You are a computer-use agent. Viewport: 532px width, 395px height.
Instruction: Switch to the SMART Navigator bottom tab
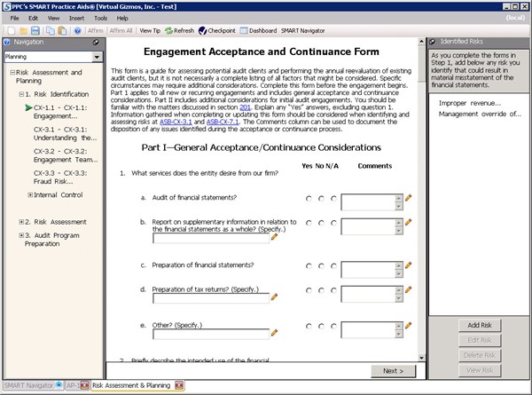[x=28, y=386]
